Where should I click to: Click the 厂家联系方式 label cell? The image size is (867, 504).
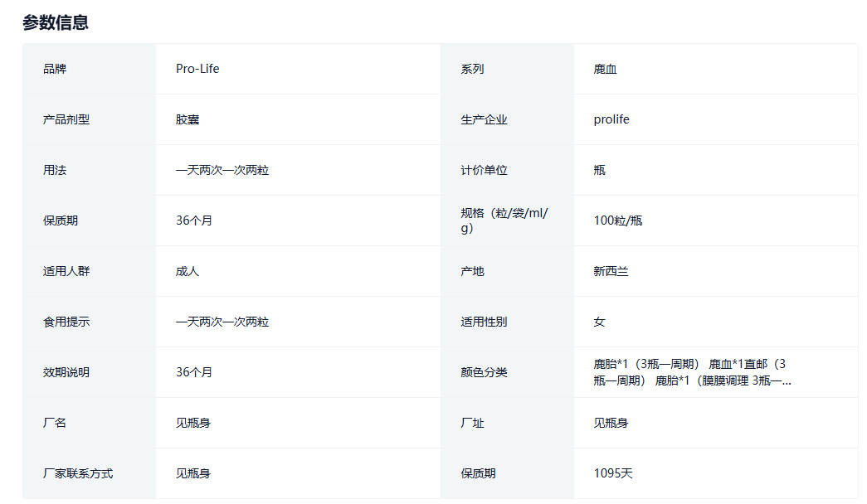[78, 473]
